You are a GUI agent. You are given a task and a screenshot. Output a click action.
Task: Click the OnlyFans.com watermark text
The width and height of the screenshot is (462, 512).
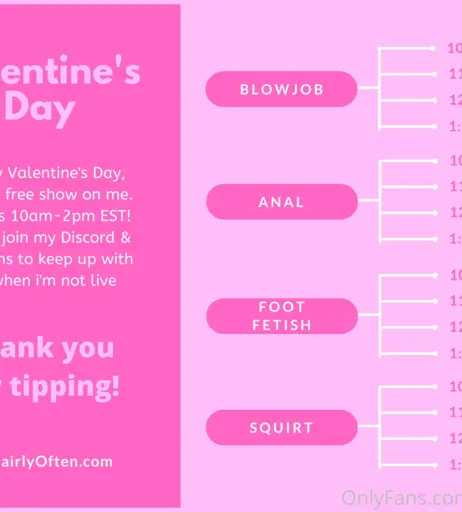click(x=402, y=498)
